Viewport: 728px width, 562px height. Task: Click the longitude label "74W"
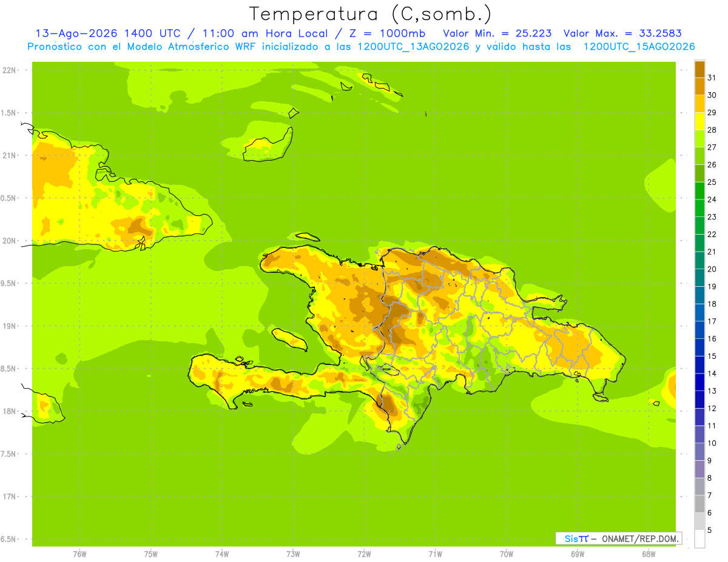[222, 554]
